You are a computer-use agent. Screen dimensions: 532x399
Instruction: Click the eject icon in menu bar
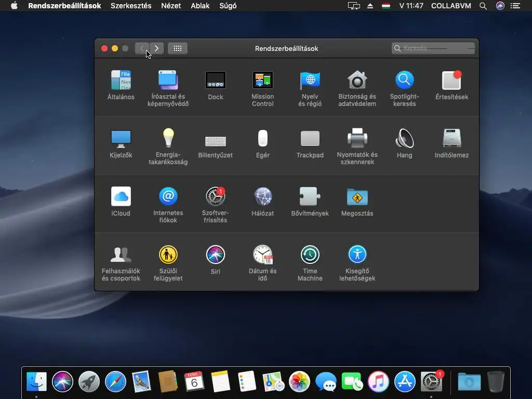370,6
